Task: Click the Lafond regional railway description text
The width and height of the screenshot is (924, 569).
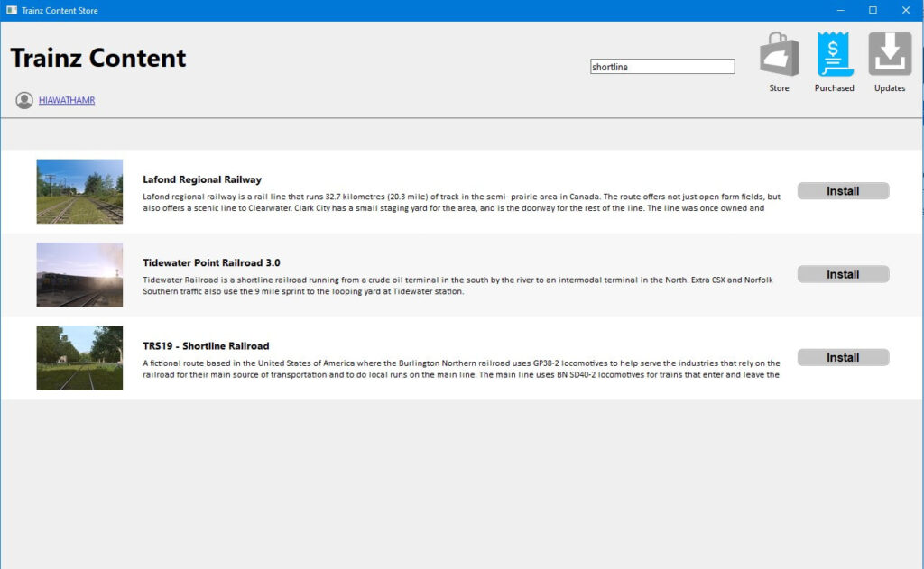Action: point(461,202)
